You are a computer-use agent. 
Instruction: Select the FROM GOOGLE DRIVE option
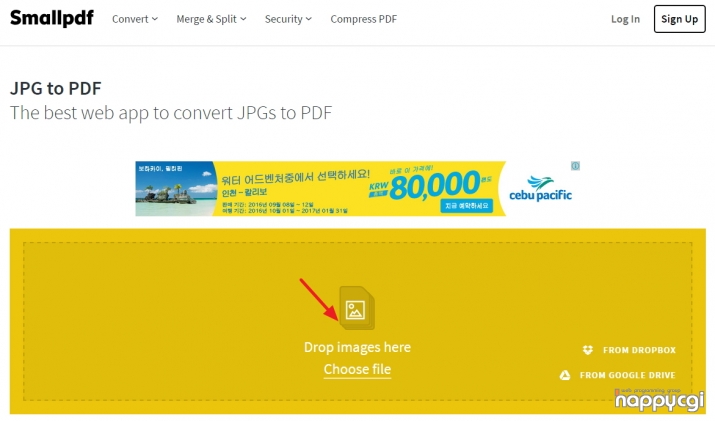[x=617, y=375]
